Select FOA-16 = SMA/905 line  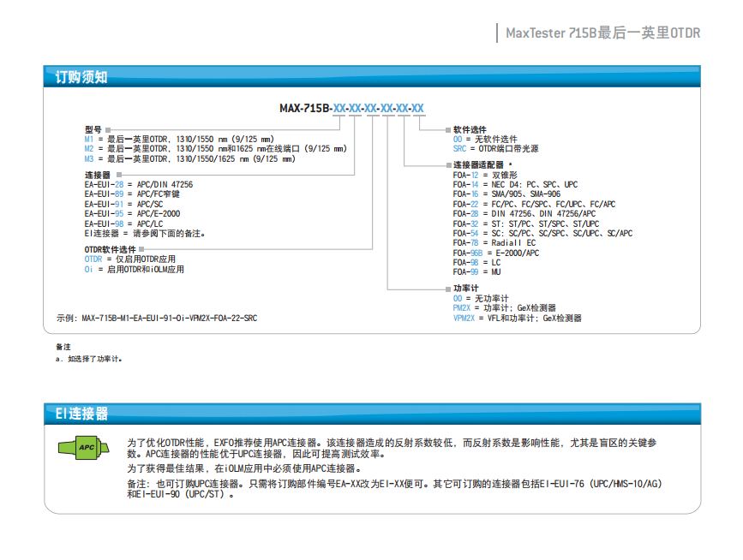coord(506,194)
